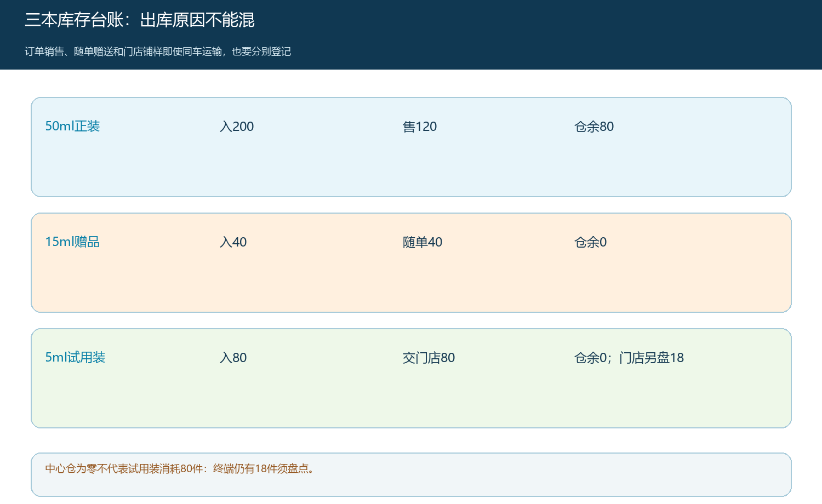Click the 仓余0；门店另盘18 cell
The height and width of the screenshot is (504, 822).
pyautogui.click(x=629, y=358)
